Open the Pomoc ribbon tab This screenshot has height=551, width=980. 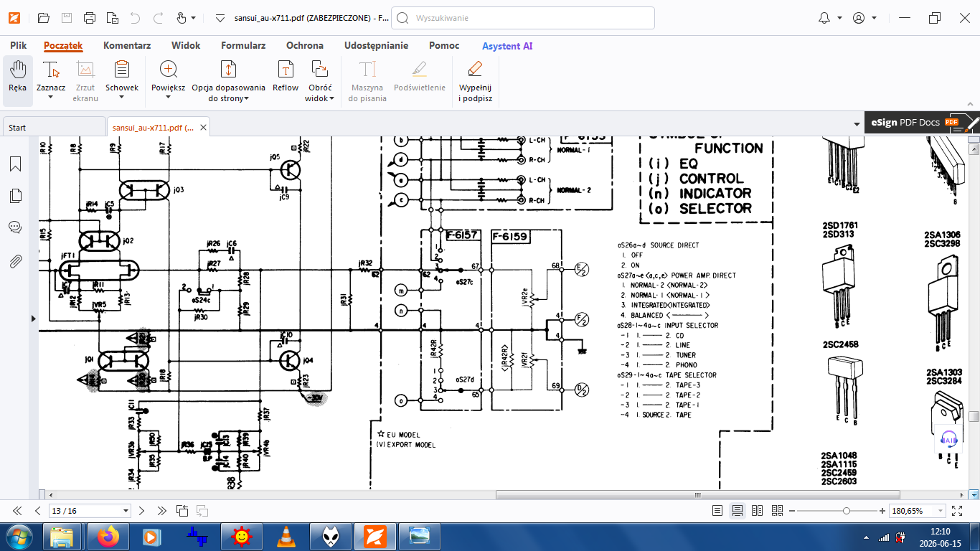[444, 45]
